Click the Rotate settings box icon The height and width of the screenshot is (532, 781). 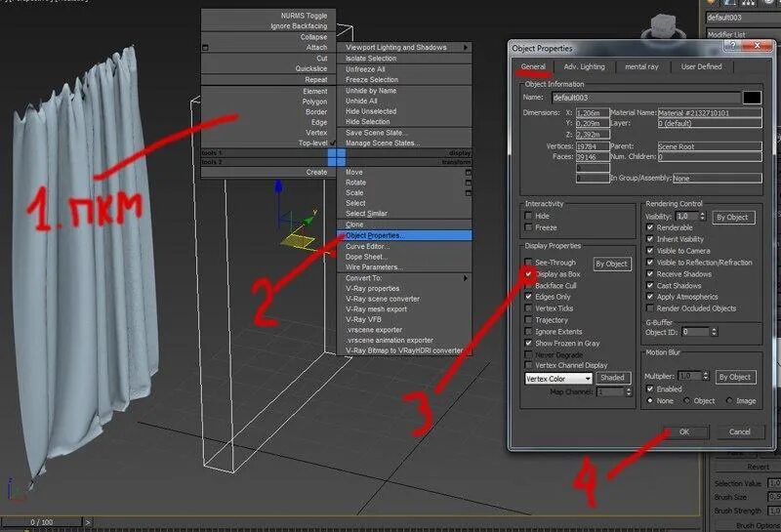pyautogui.click(x=469, y=183)
